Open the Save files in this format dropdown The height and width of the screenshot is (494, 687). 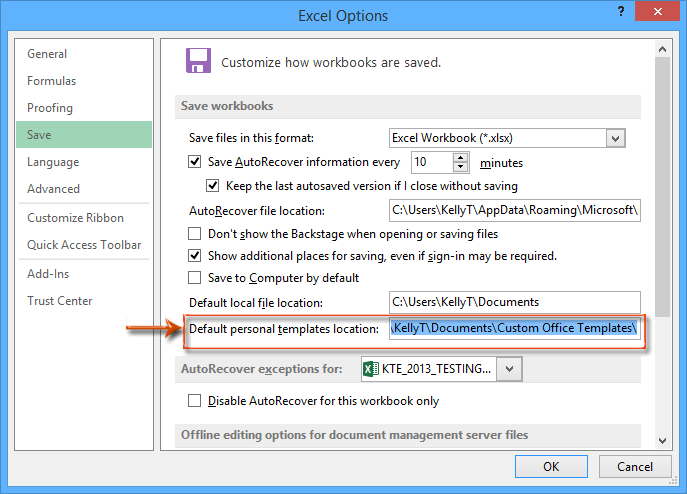click(615, 138)
